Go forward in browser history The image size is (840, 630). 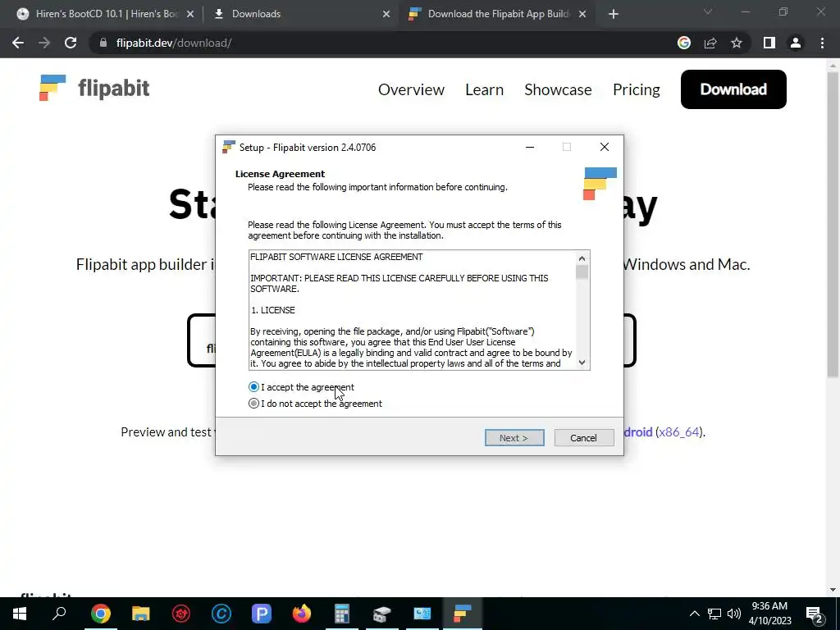(x=44, y=43)
